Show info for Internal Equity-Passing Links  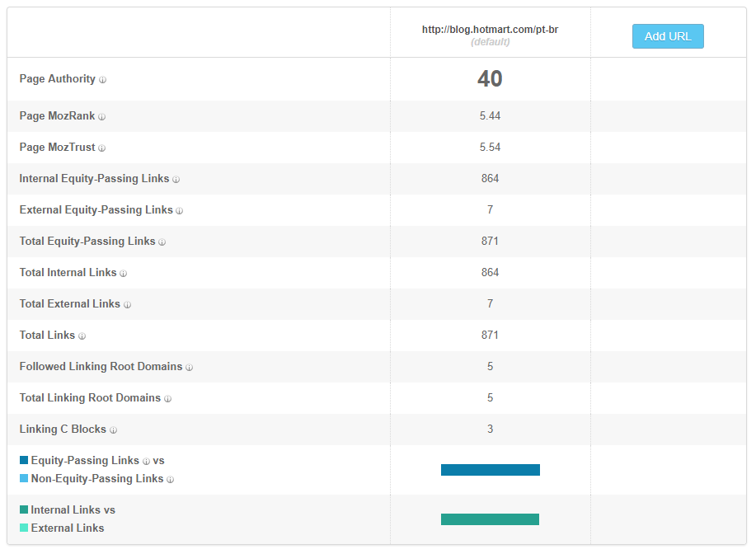[x=176, y=180]
